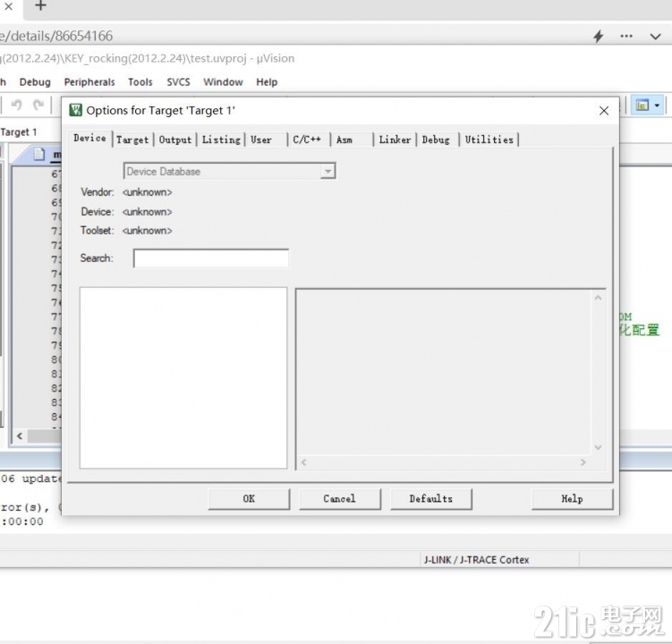Open the Peripherals menu

[x=89, y=81]
